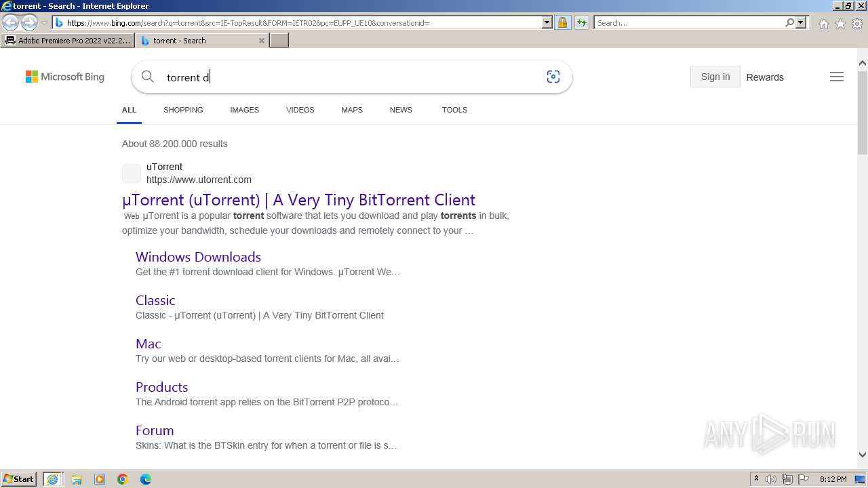Click the magnifier icon in IE search box
This screenshot has width=868, height=488.
tap(789, 22)
